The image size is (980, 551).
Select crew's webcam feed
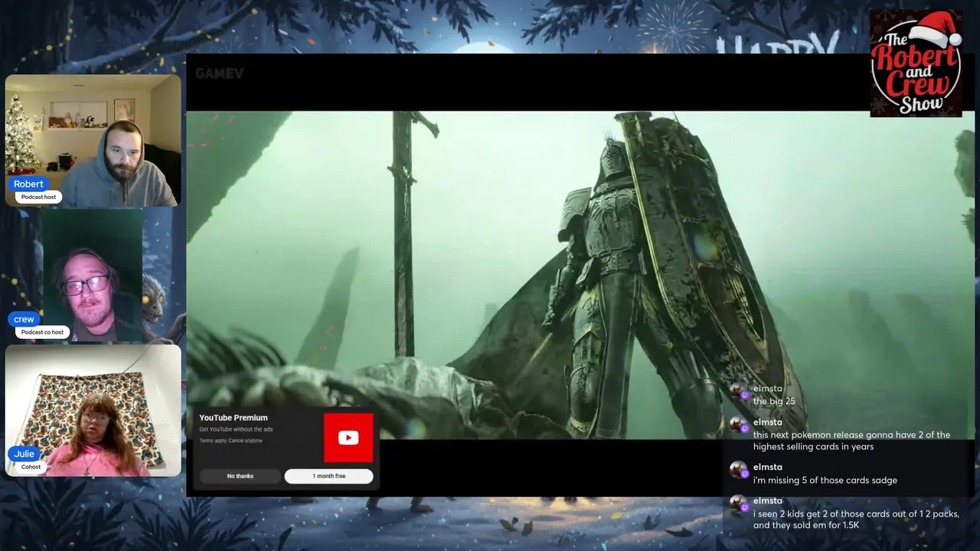click(93, 275)
